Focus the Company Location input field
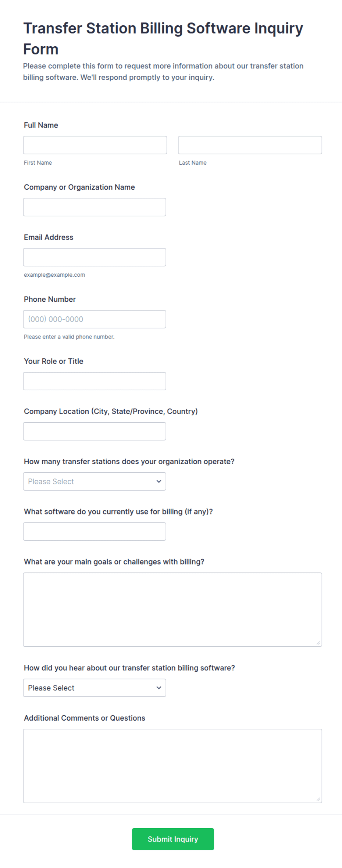 point(95,431)
